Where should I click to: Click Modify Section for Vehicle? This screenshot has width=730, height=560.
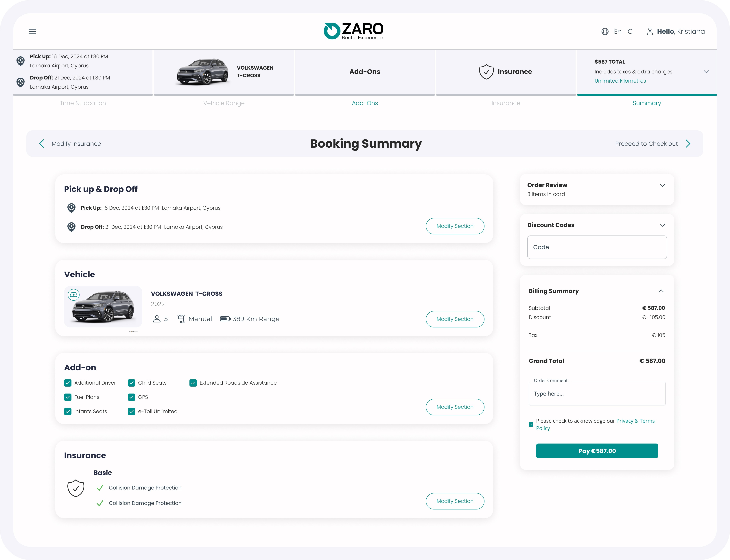pyautogui.click(x=455, y=319)
